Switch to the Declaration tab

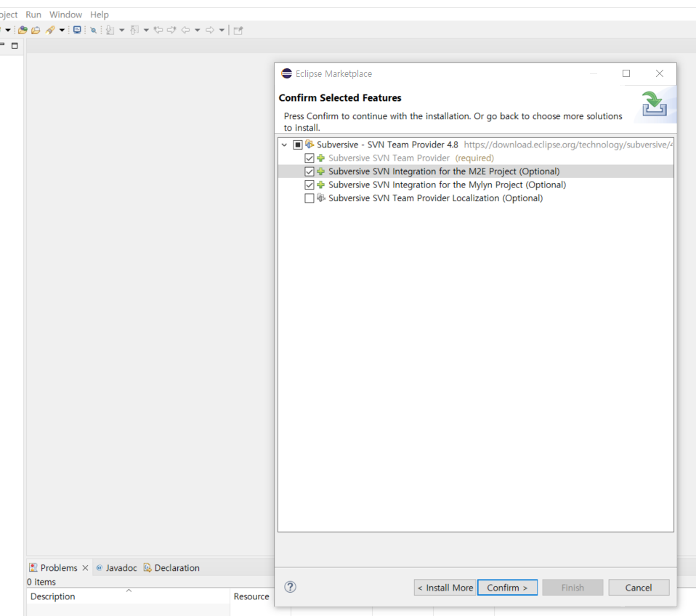point(171,567)
